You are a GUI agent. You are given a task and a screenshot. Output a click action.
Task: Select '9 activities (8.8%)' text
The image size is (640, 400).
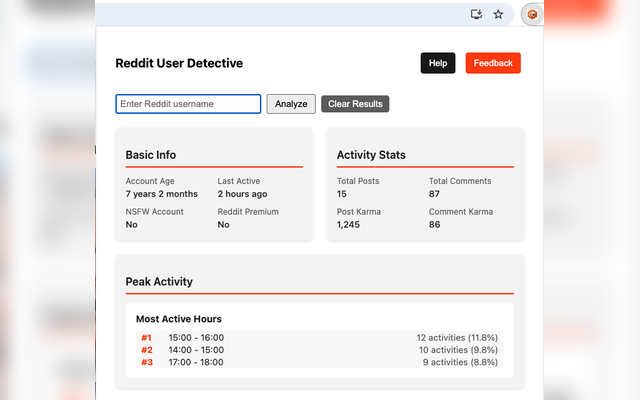[460, 362]
